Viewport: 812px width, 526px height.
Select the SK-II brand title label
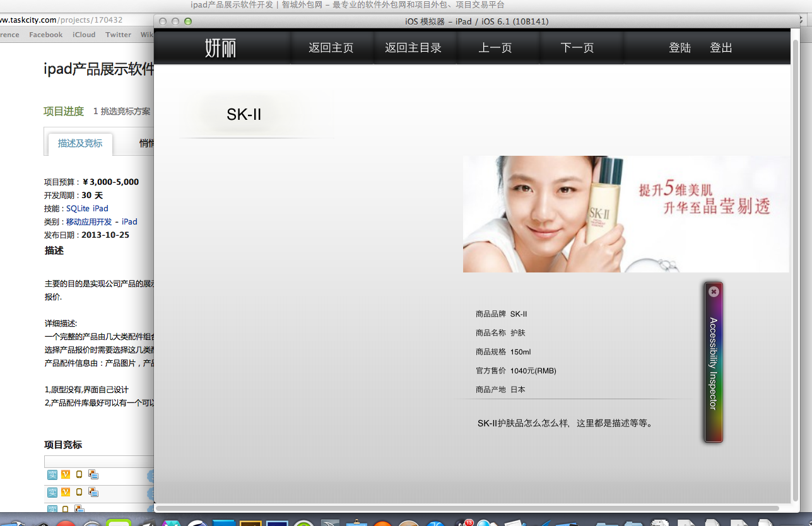[x=244, y=114]
